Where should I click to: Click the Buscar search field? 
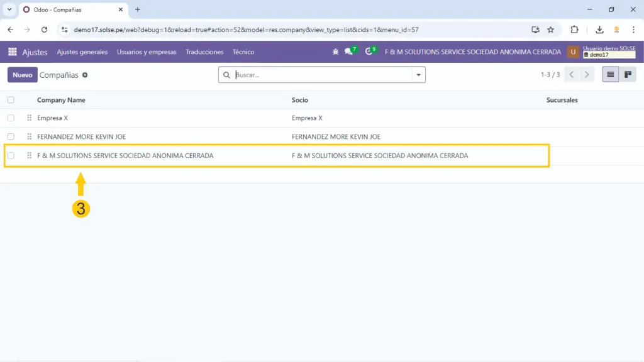[321, 75]
